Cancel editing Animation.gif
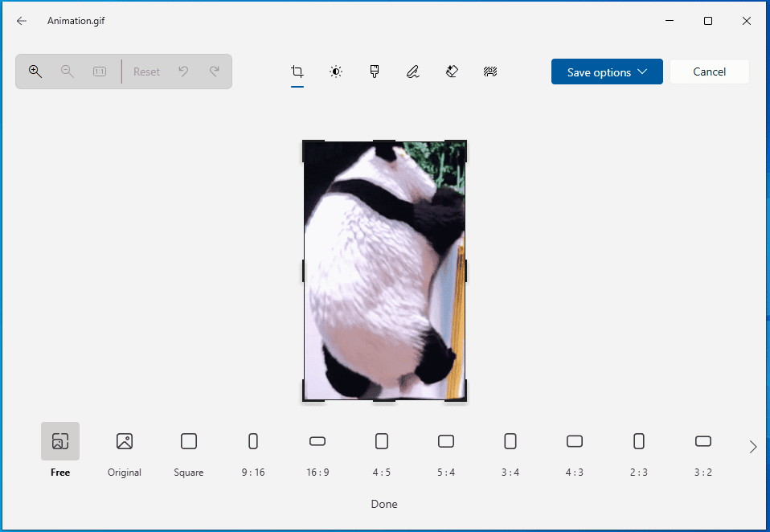Image resolution: width=770 pixels, height=532 pixels. click(x=709, y=72)
